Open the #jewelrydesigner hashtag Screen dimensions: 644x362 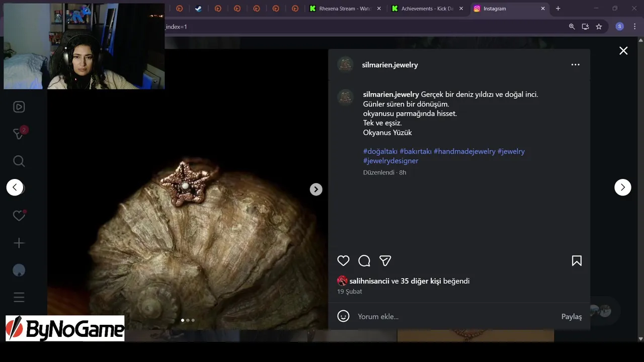click(390, 161)
